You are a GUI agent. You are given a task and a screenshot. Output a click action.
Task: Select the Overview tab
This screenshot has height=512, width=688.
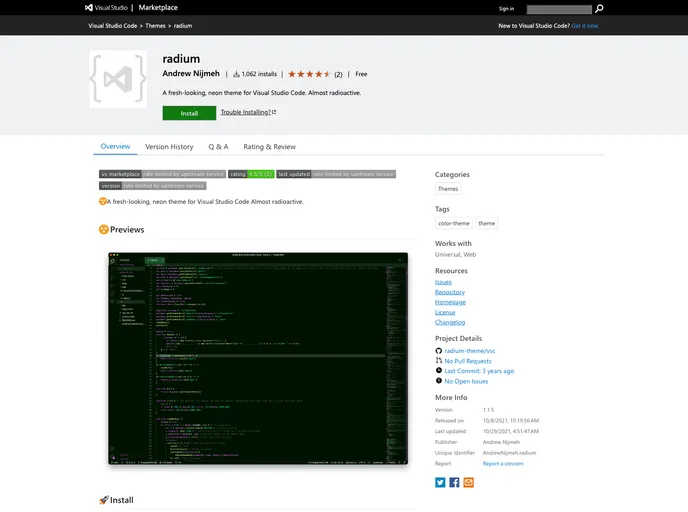115,147
